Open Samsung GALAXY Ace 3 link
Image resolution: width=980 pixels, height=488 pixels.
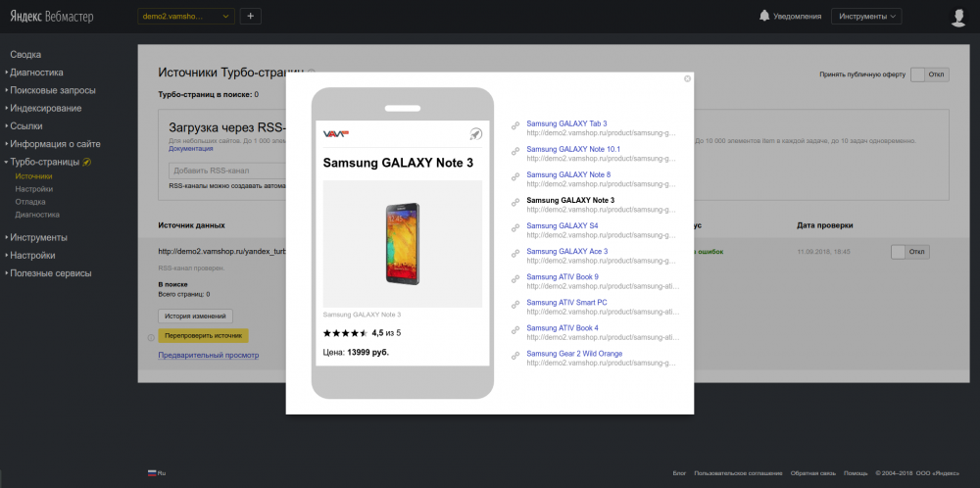pos(567,251)
